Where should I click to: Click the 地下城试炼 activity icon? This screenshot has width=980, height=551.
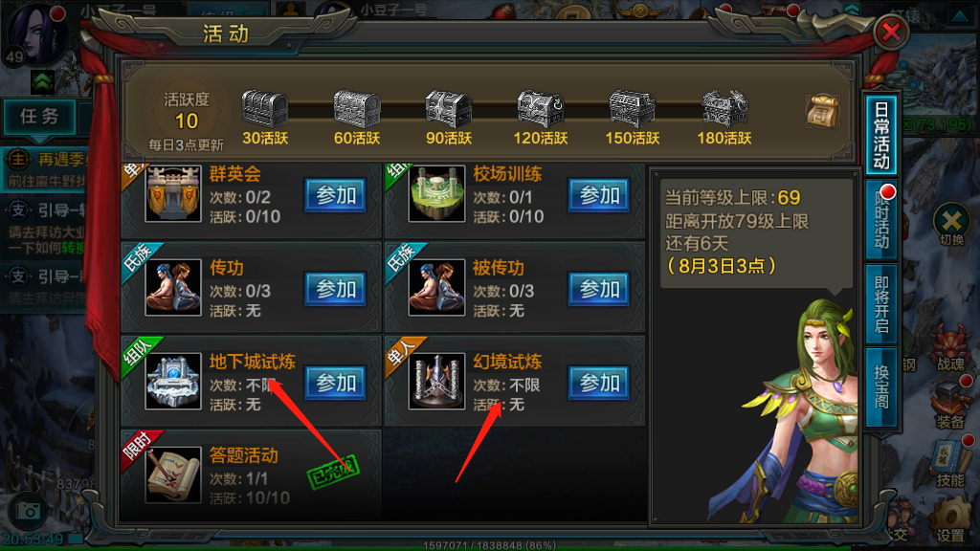pos(173,382)
